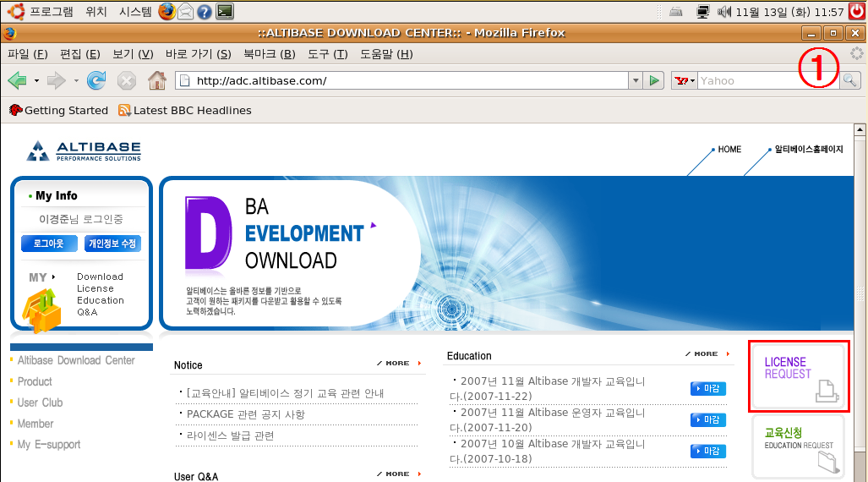Click MORE next to Education

[707, 354]
